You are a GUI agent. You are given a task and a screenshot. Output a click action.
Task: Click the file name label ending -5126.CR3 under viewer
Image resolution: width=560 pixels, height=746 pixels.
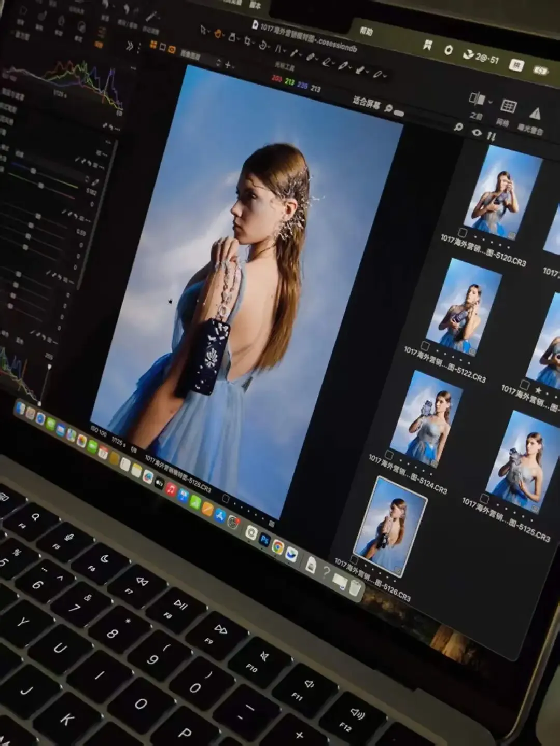pos(178,474)
